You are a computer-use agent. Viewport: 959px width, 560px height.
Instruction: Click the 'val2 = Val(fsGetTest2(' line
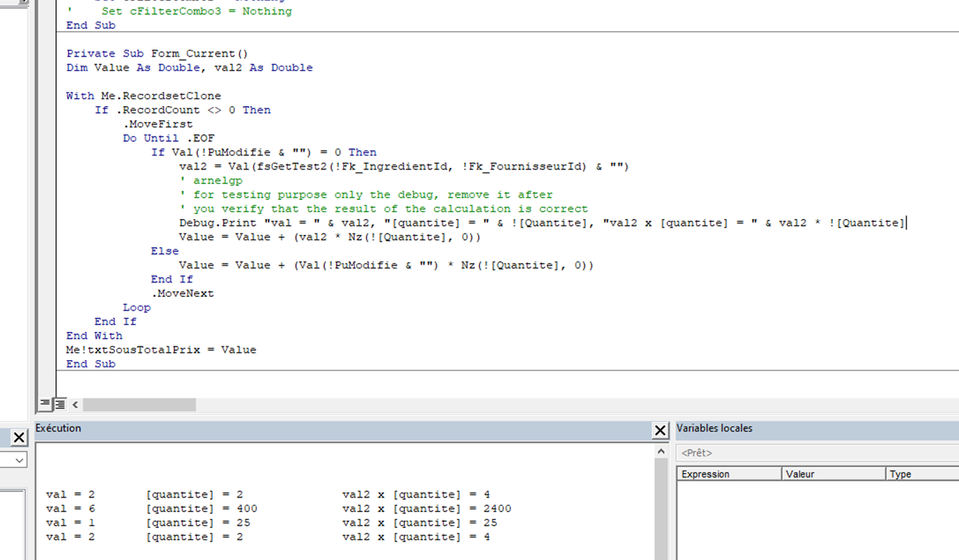(404, 166)
